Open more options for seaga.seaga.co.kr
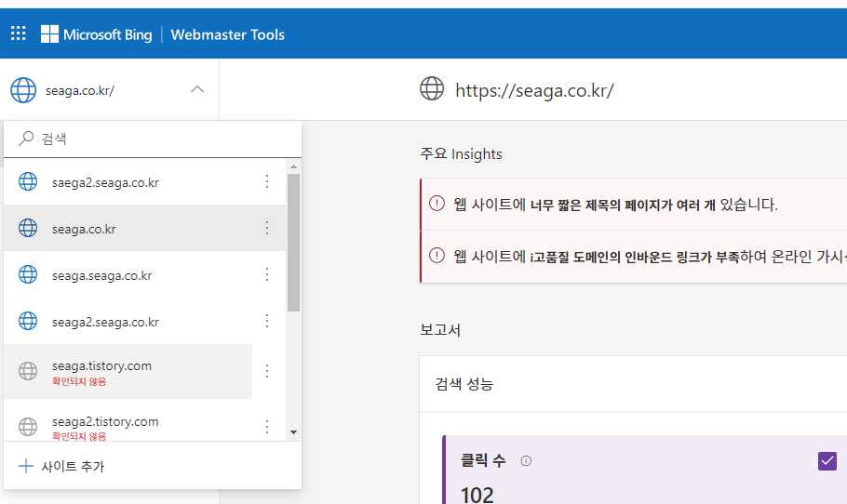Image resolution: width=847 pixels, height=504 pixels. (x=267, y=274)
